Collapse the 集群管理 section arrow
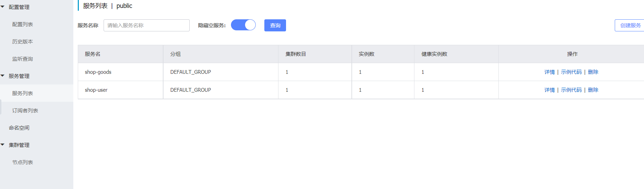This screenshot has height=189, width=644. click(2, 145)
